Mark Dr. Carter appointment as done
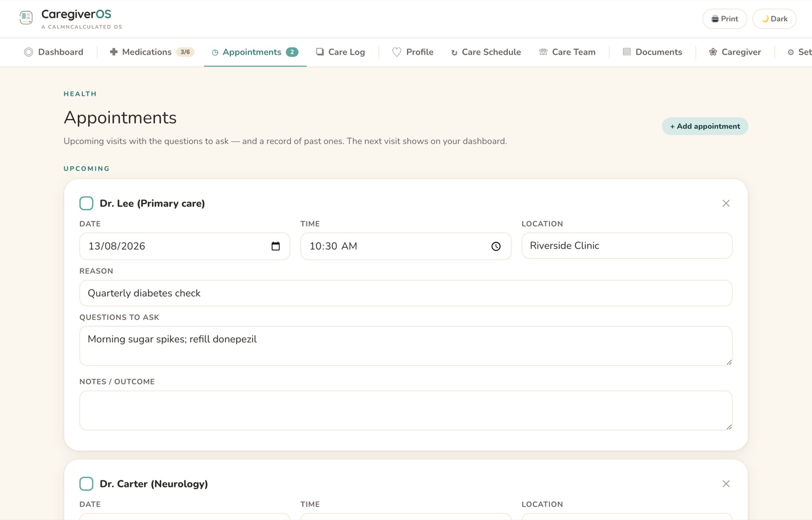This screenshot has width=812, height=520. point(86,484)
